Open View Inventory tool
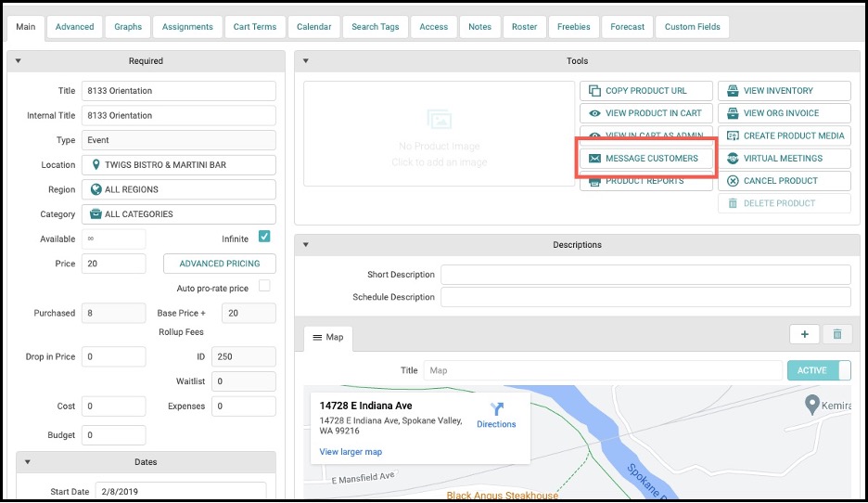 click(784, 91)
